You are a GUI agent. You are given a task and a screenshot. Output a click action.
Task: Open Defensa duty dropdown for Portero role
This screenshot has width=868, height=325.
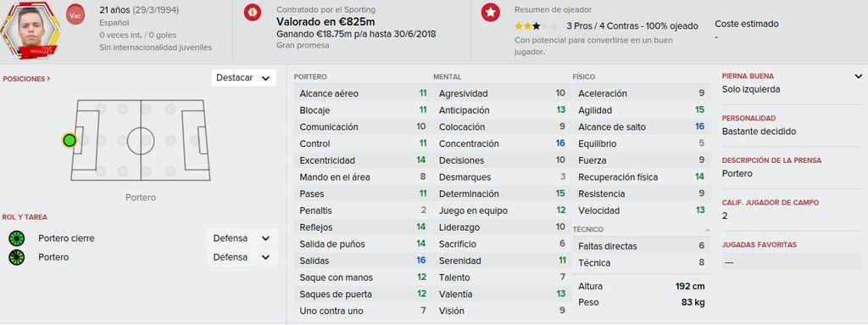coord(242,257)
